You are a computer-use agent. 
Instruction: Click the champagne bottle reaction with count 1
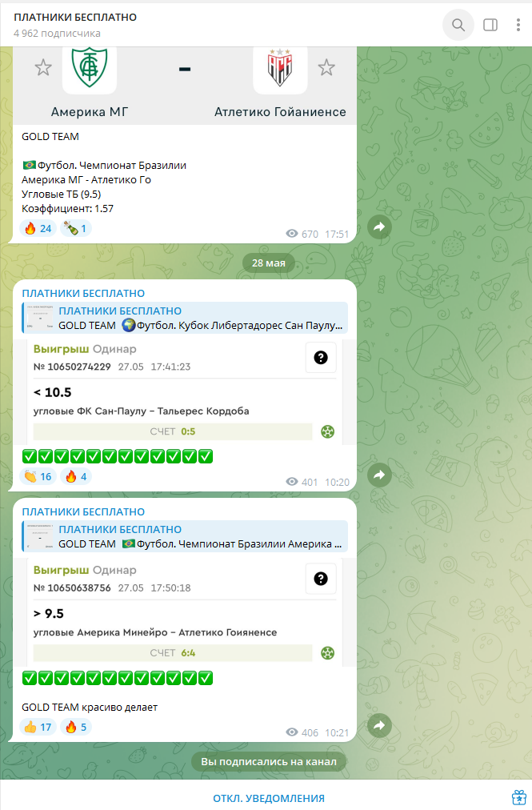[x=75, y=228]
